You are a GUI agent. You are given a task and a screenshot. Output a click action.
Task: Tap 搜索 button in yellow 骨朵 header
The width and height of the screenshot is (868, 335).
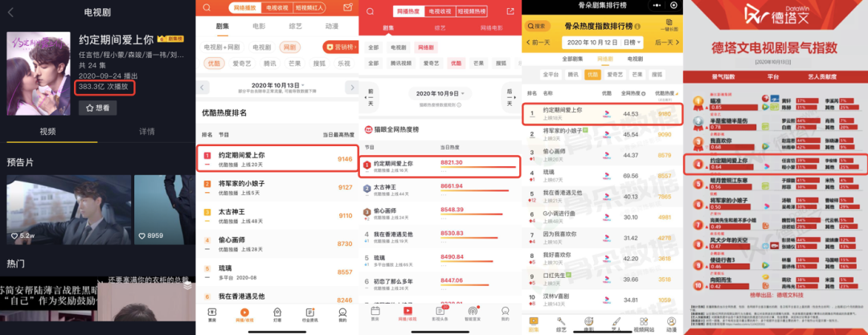pos(538,26)
